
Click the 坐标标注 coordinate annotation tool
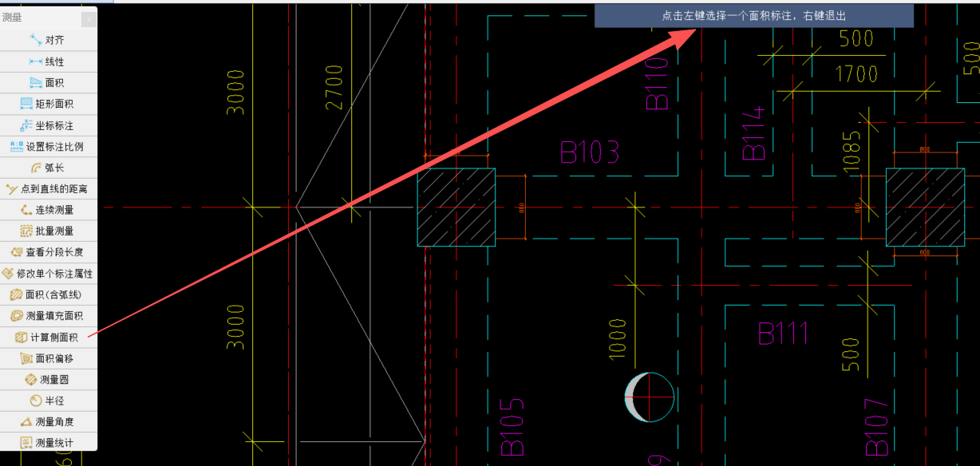48,125
